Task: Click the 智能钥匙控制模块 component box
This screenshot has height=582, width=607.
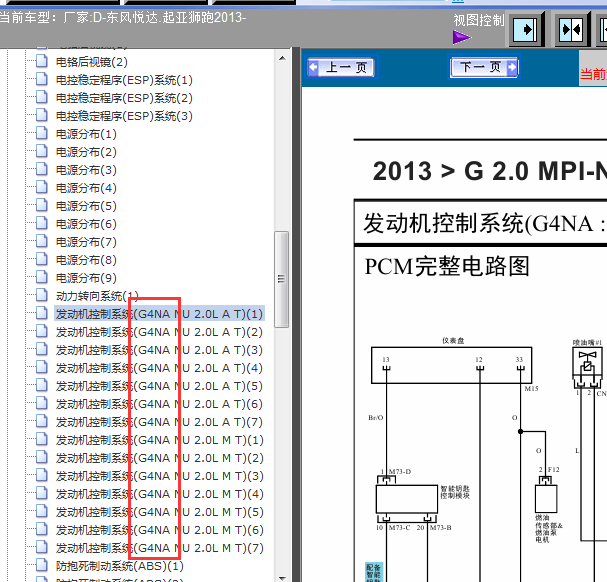Action: coord(407,499)
